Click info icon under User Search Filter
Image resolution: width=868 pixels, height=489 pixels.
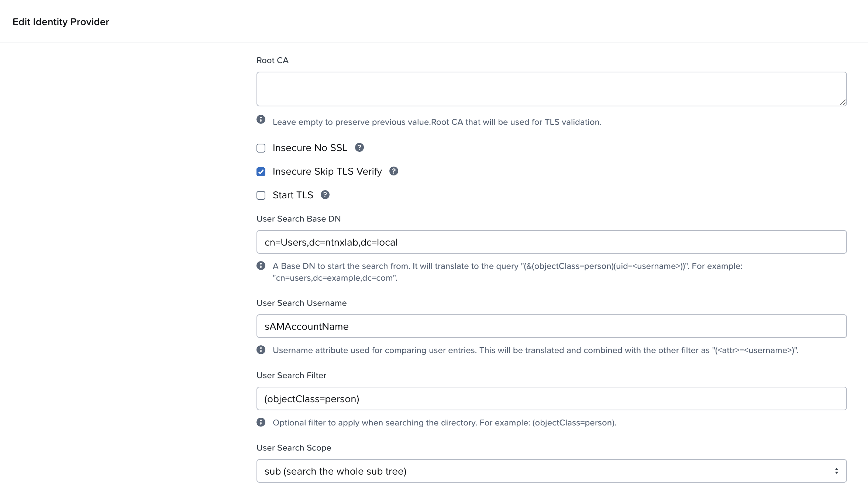[261, 423]
